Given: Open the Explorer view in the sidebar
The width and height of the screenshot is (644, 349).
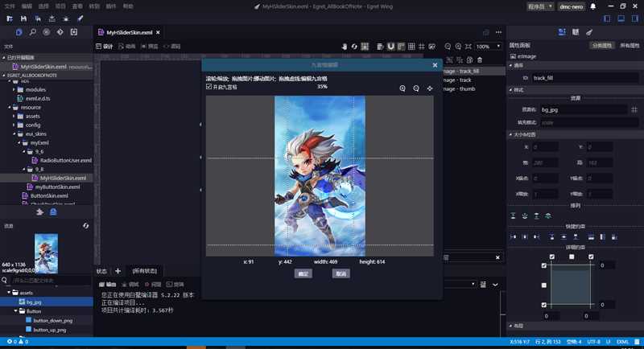Looking at the screenshot, I should pos(19,32).
